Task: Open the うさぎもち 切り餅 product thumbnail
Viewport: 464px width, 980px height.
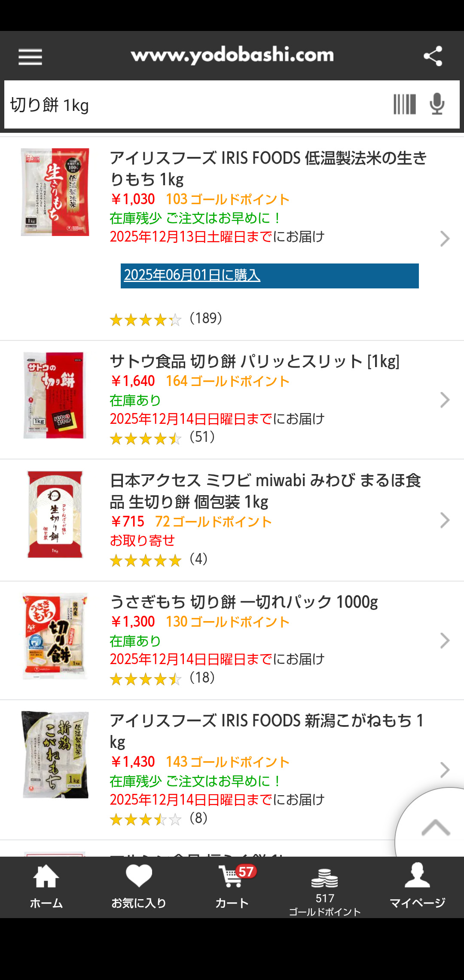Action: click(55, 636)
